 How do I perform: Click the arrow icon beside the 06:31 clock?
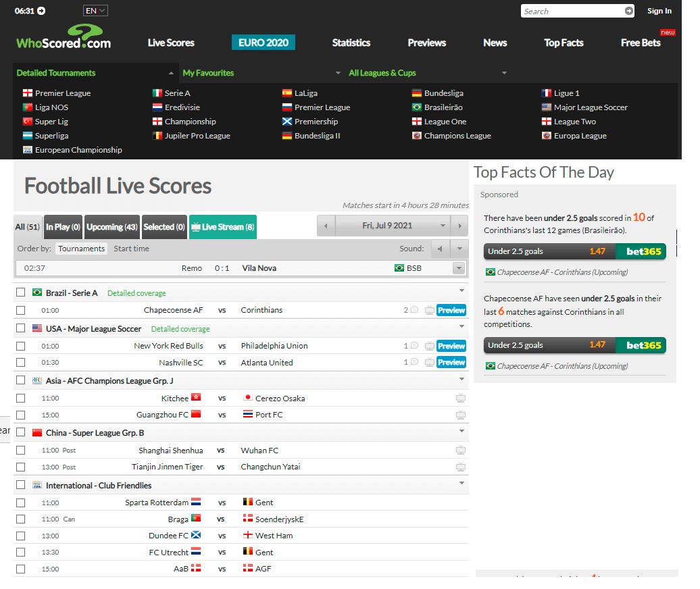point(41,11)
